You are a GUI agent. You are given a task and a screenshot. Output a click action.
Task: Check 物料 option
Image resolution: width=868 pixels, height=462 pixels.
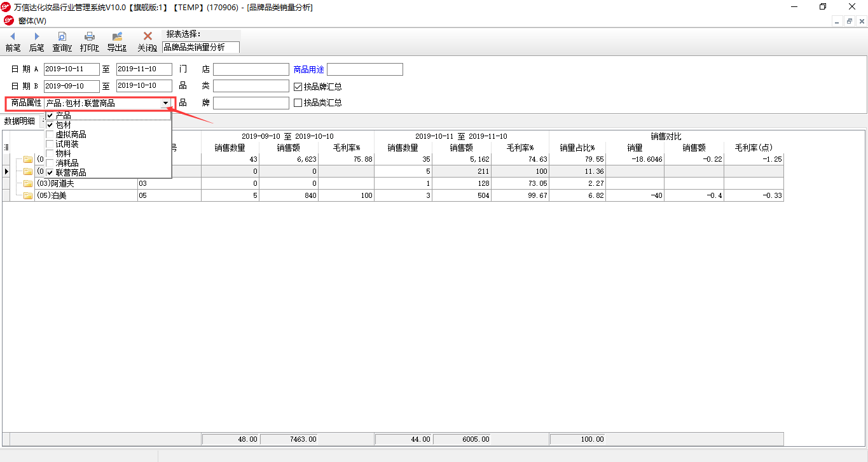[x=50, y=154]
